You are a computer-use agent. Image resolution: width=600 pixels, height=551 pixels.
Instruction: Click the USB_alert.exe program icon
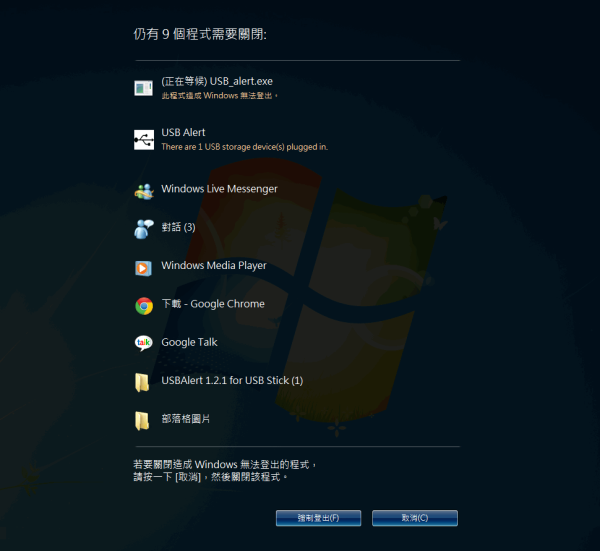click(143, 88)
